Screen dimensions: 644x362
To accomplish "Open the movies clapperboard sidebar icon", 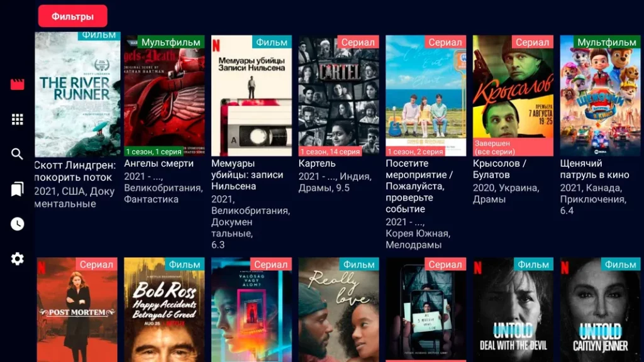I will 17,84.
